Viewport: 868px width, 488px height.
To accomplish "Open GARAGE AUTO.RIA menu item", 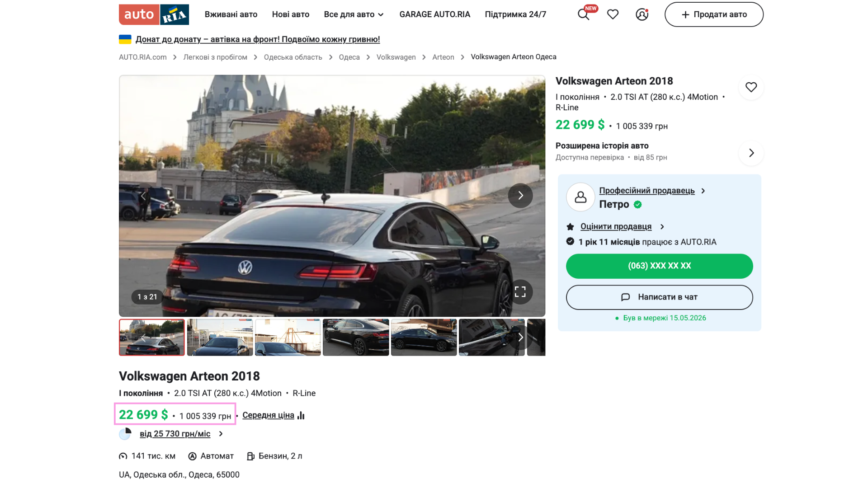I will [435, 14].
